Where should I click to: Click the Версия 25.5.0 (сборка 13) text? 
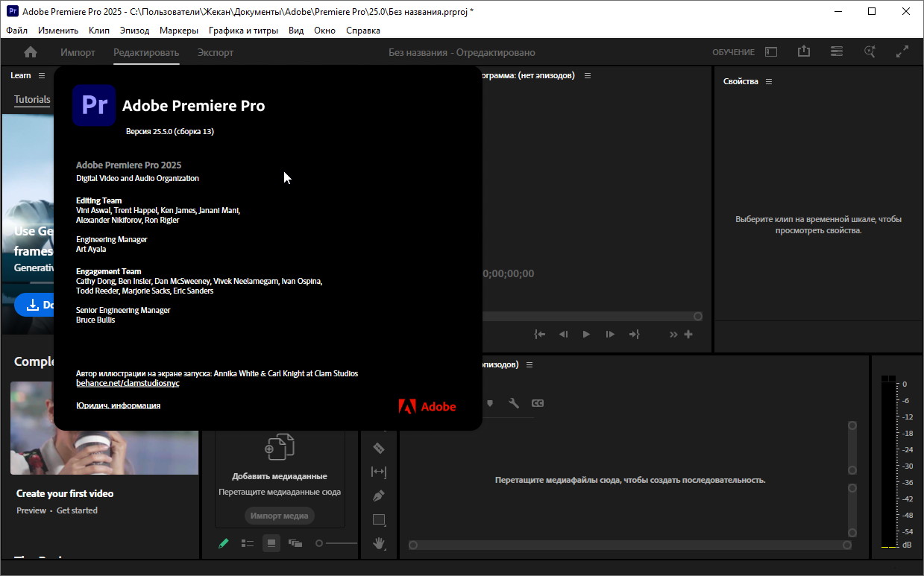pyautogui.click(x=170, y=131)
